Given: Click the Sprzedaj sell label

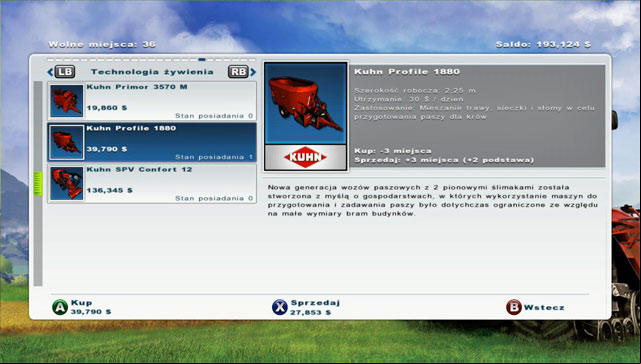Looking at the screenshot, I should (x=315, y=303).
